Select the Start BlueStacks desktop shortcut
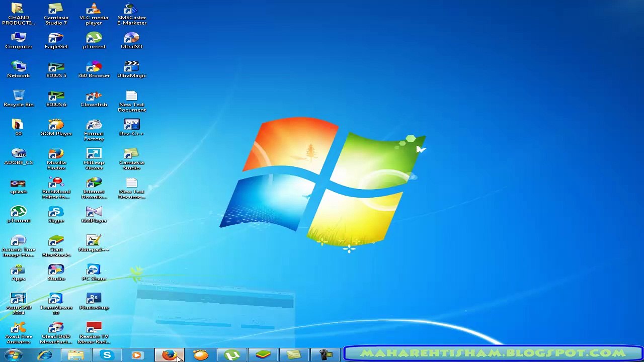The height and width of the screenshot is (362, 644). coord(56,246)
